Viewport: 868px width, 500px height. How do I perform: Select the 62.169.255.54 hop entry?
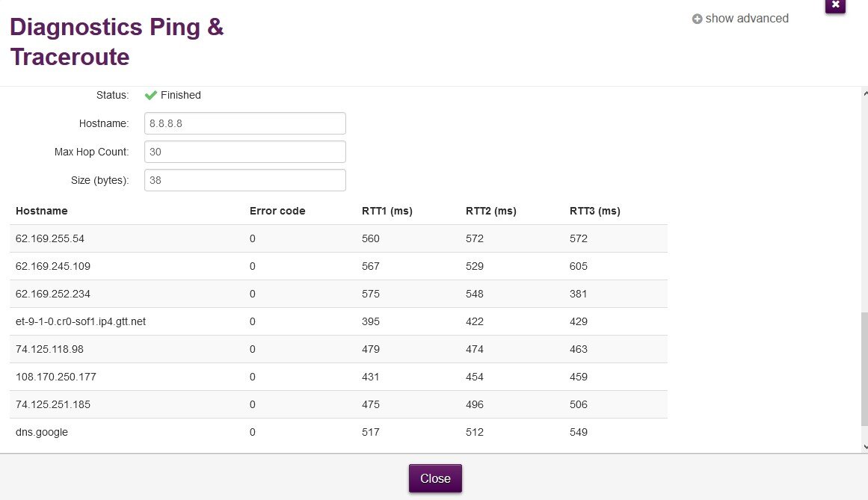coord(51,238)
